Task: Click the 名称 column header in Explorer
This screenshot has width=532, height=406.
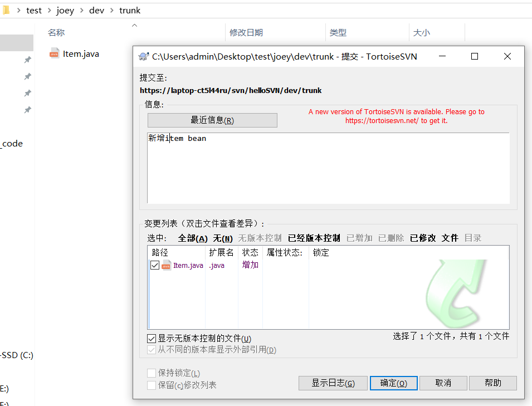Action: click(56, 33)
